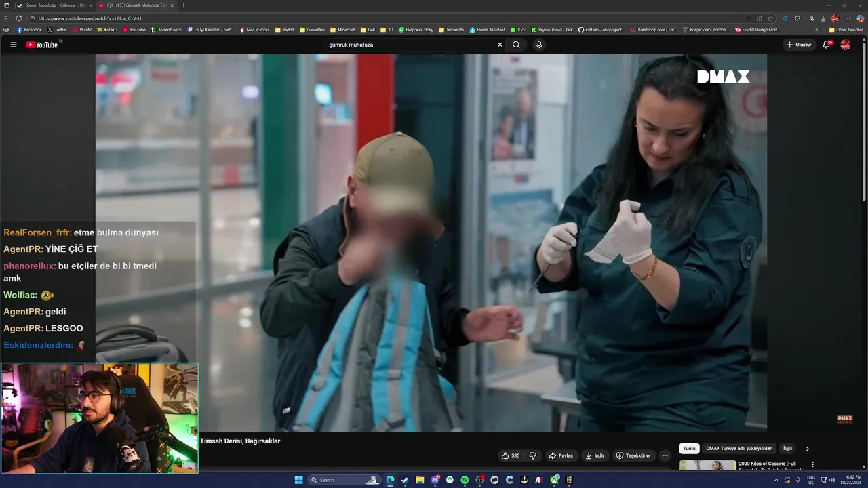Open Microsoft Edge from the taskbar

pos(390,480)
